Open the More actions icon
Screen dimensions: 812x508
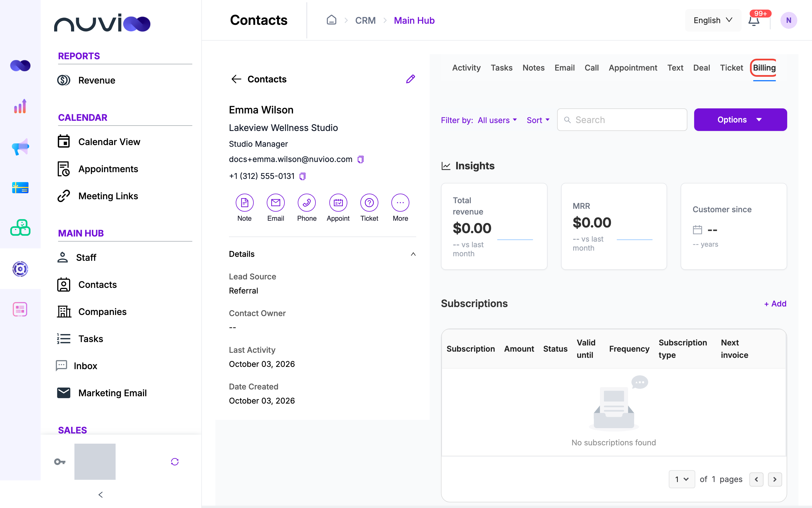click(x=400, y=203)
